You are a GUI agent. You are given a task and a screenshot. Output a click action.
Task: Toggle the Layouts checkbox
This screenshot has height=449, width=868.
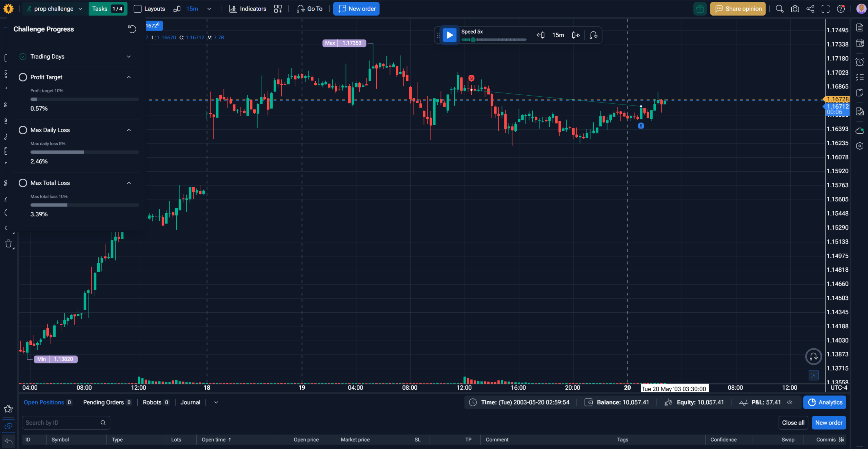click(138, 9)
